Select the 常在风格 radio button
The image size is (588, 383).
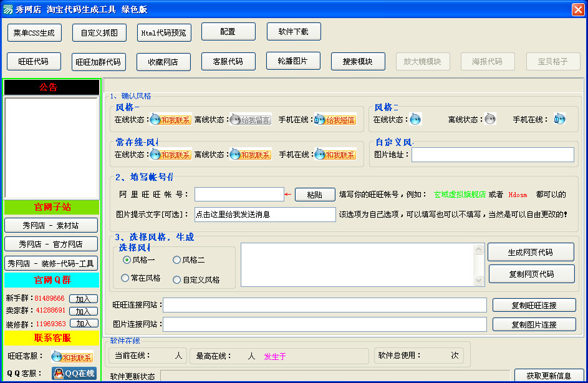125,278
